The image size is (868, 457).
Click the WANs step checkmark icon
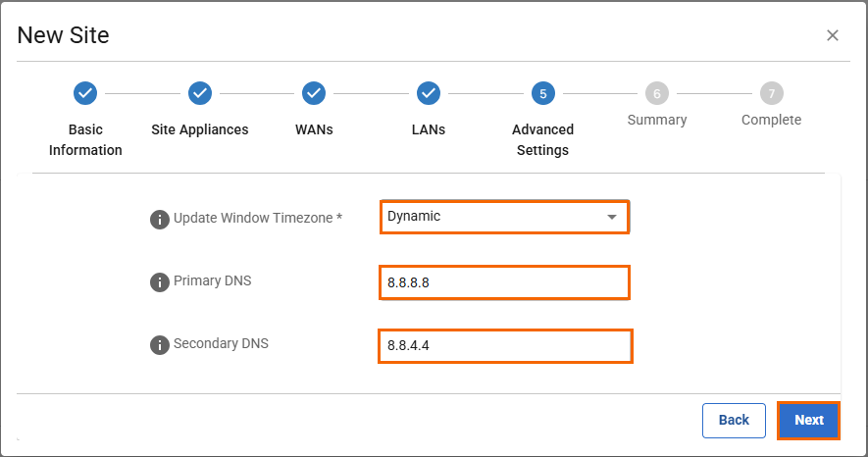pos(314,93)
